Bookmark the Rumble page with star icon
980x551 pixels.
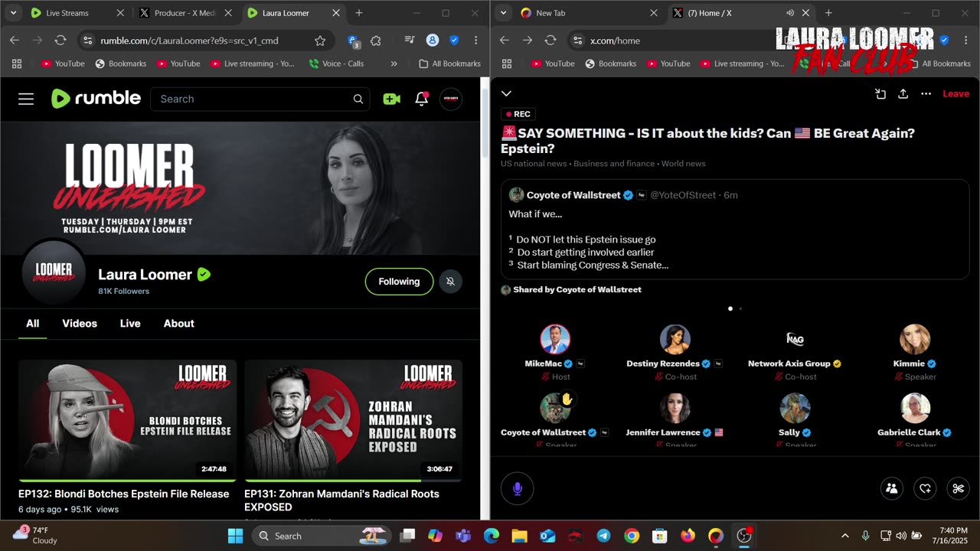click(x=320, y=41)
